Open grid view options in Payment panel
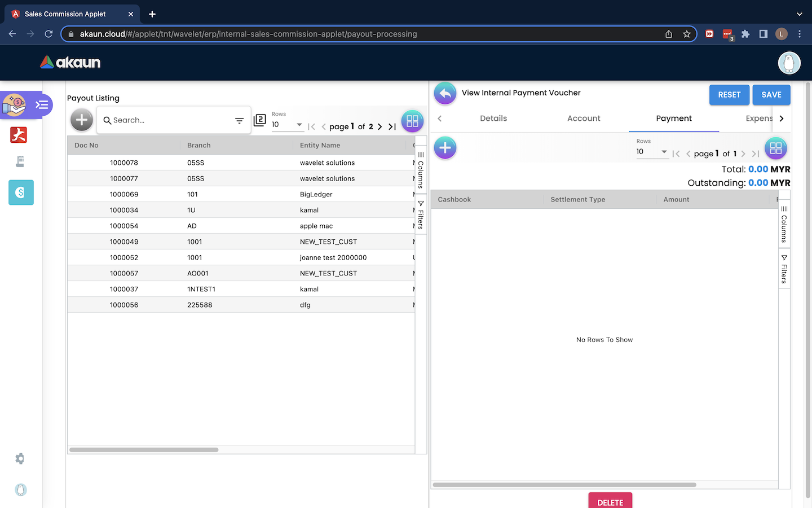Screen dimensions: 812x508 tap(775, 148)
